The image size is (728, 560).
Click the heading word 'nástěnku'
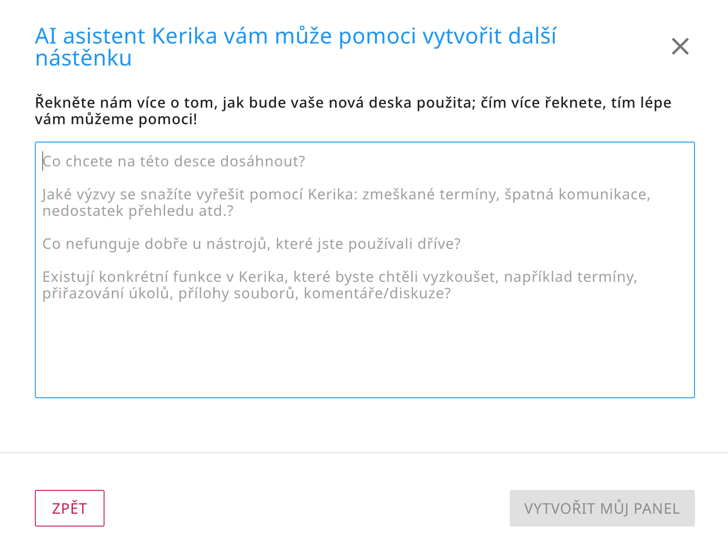tap(83, 58)
